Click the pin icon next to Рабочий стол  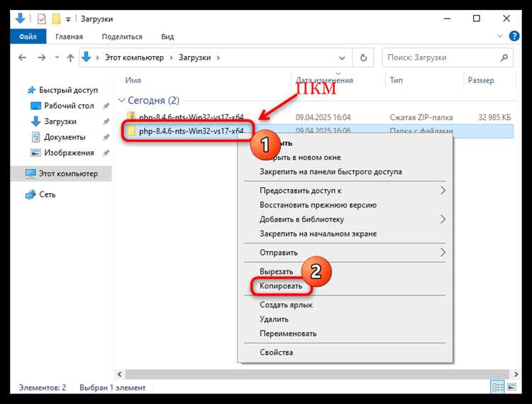click(106, 106)
